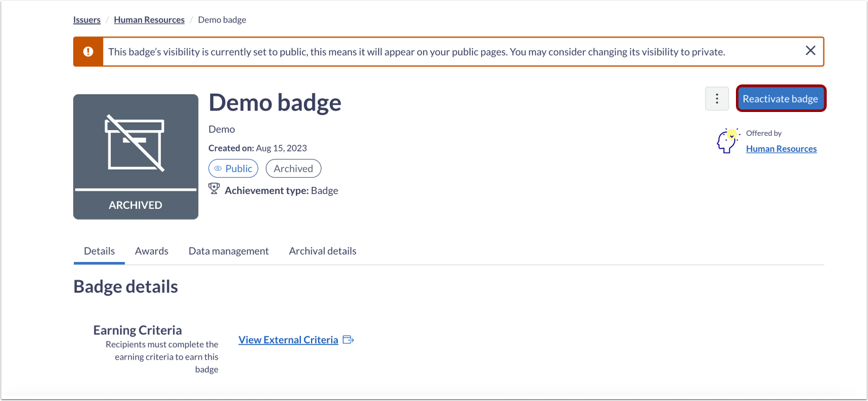Dismiss the public visibility warning banner
This screenshot has width=868, height=401.
point(810,50)
